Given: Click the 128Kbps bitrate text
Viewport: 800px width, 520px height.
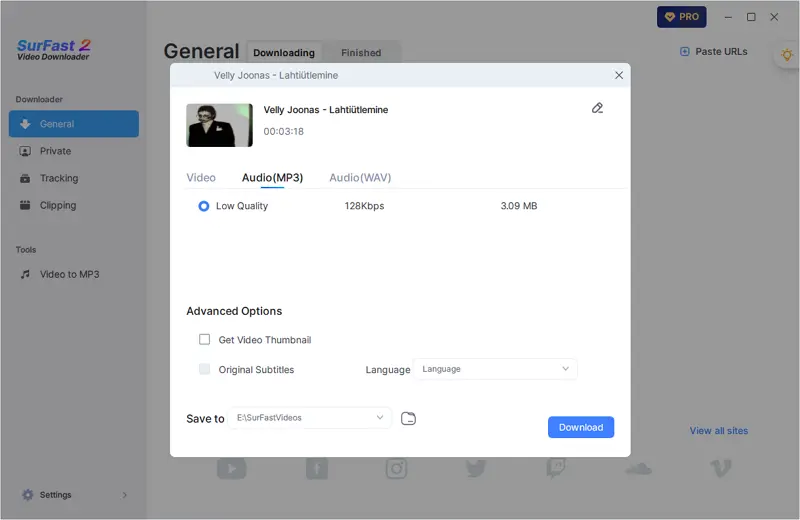Looking at the screenshot, I should [x=364, y=206].
